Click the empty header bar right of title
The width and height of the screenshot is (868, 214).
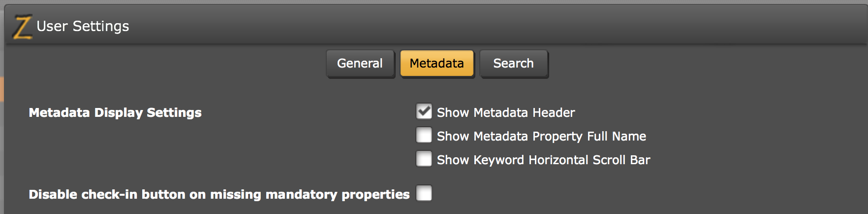[x=492, y=26]
